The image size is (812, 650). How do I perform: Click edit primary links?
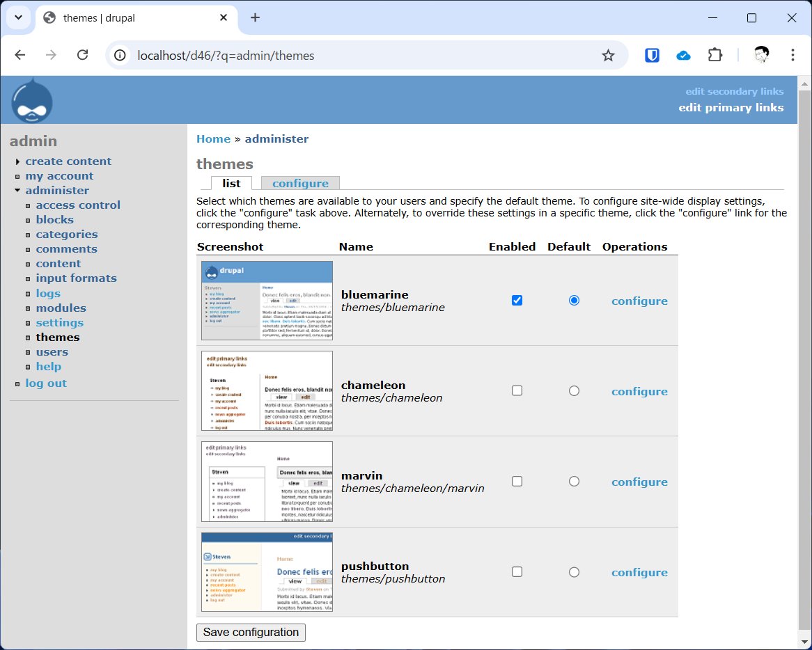pos(731,108)
